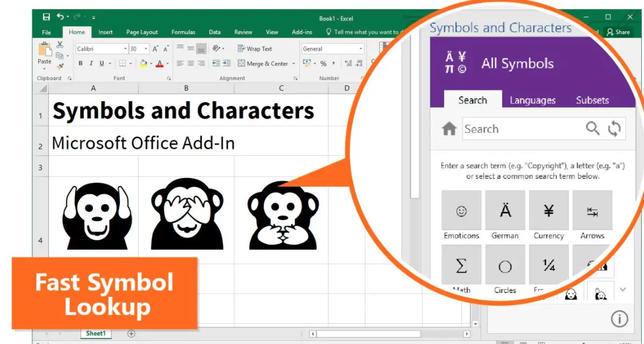Apply the red Font Color A
Viewport: 644px width, 344px height.
tap(160, 63)
